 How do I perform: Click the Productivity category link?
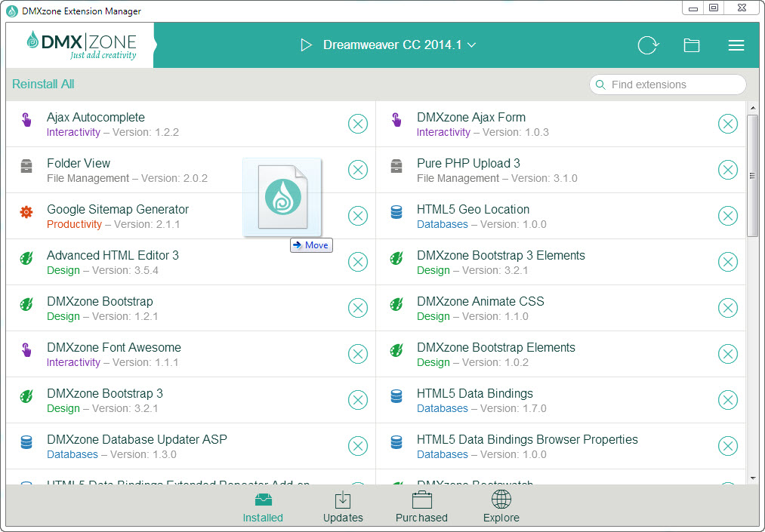74,224
